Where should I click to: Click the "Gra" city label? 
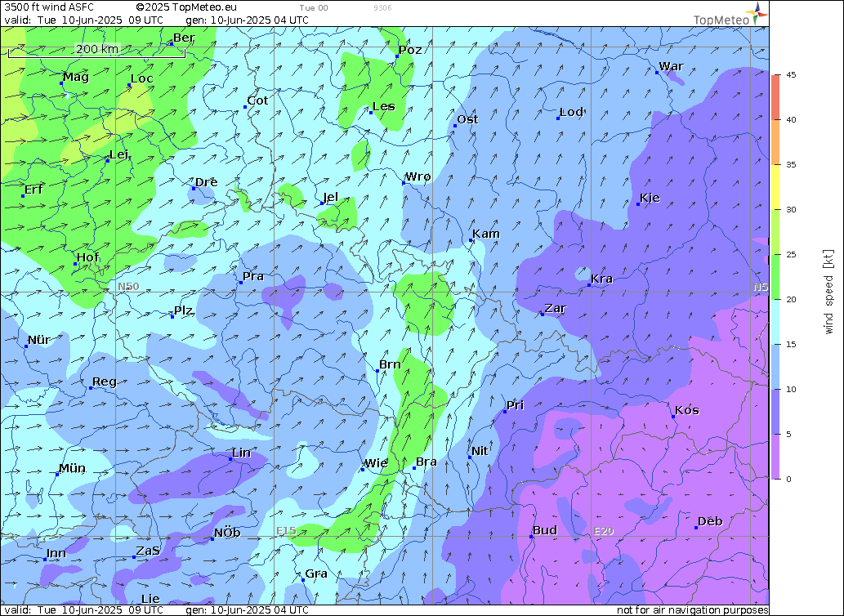point(316,574)
